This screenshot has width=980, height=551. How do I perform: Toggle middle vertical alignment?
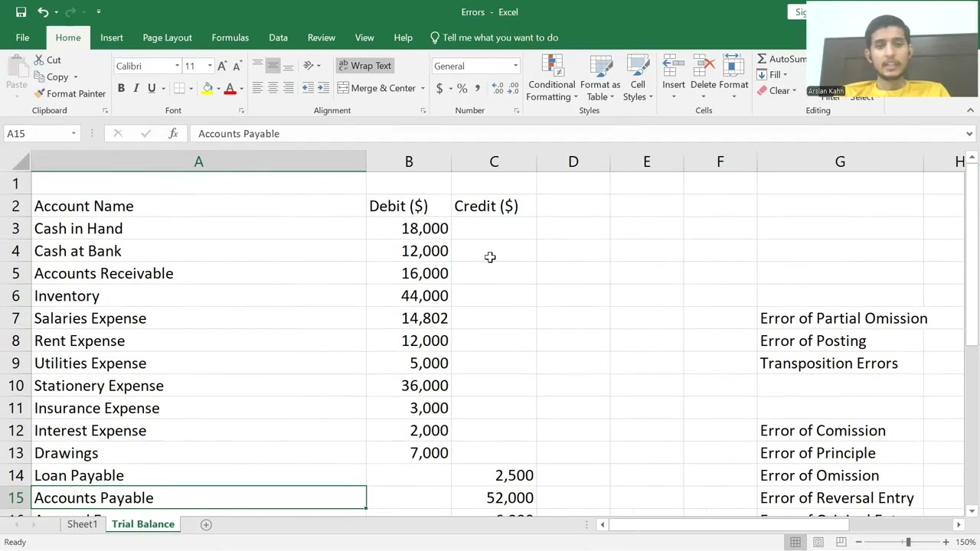pyautogui.click(x=273, y=66)
